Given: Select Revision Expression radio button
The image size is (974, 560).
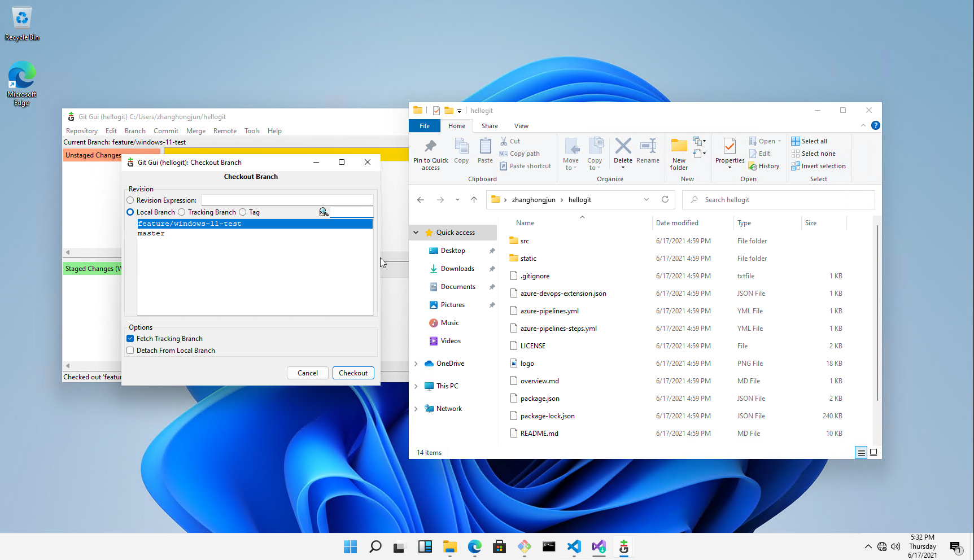Looking at the screenshot, I should 130,200.
